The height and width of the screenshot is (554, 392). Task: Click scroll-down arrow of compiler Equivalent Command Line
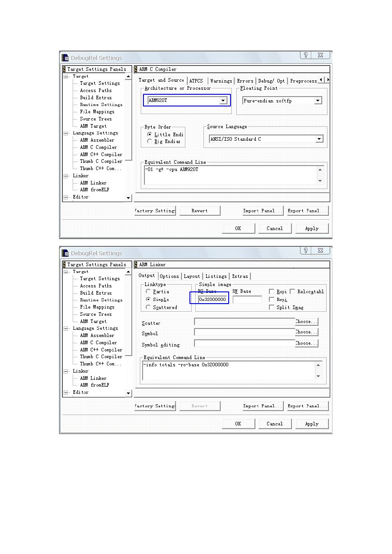click(x=320, y=181)
